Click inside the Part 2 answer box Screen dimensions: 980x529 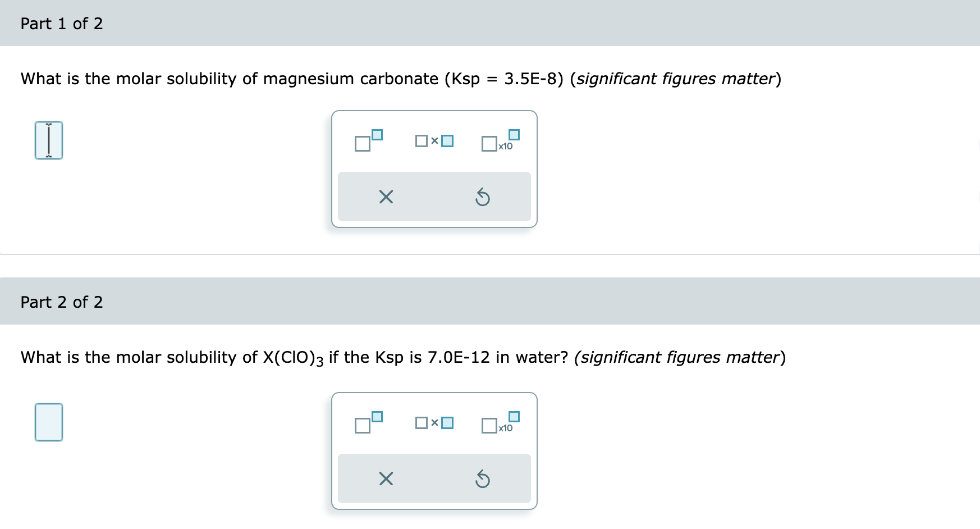tap(48, 422)
